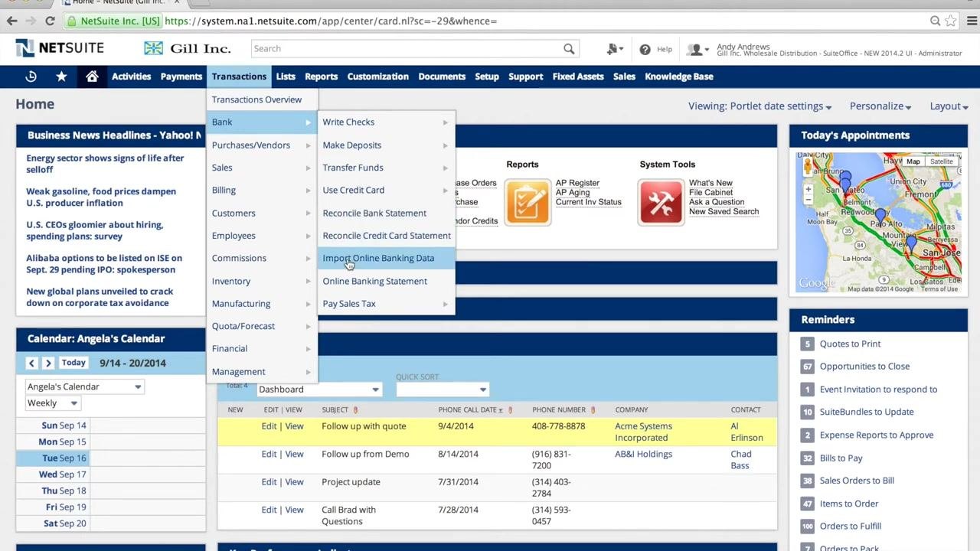Screen dimensions: 980x551
Task: Click the browser back arrow
Action: click(12, 21)
